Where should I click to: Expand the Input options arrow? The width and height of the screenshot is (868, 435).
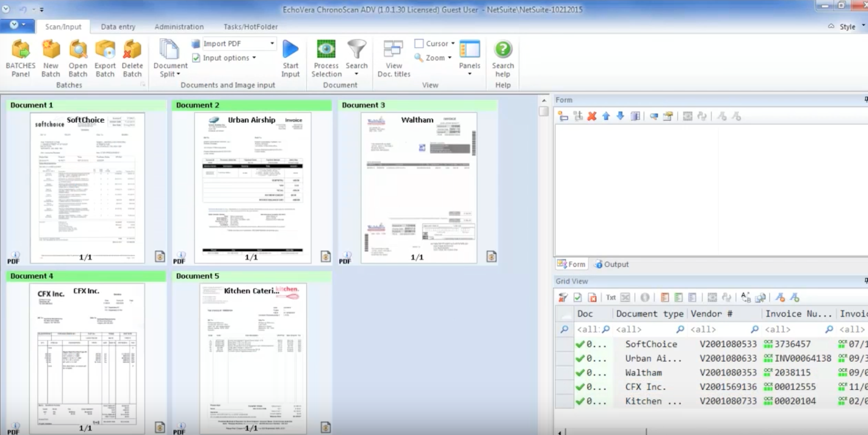[254, 58]
